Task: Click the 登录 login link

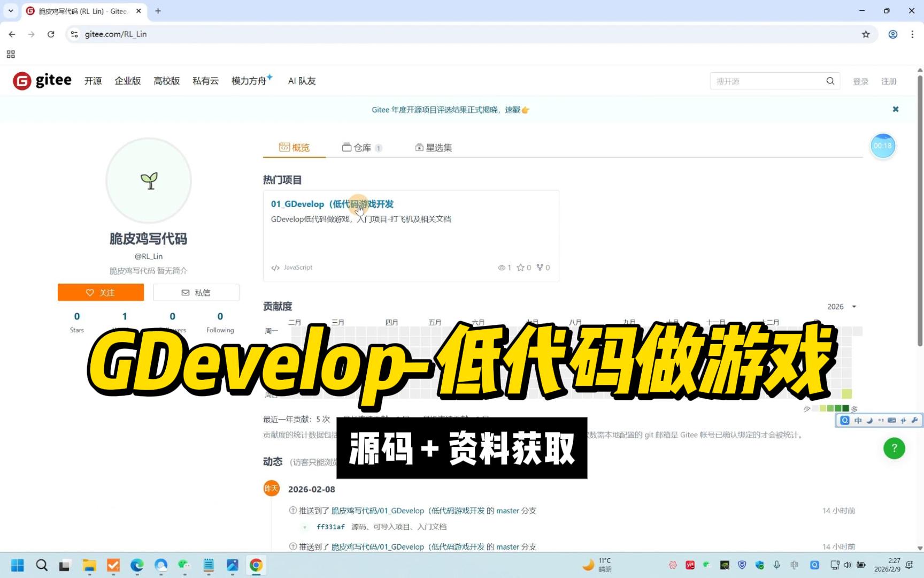Action: click(x=860, y=81)
